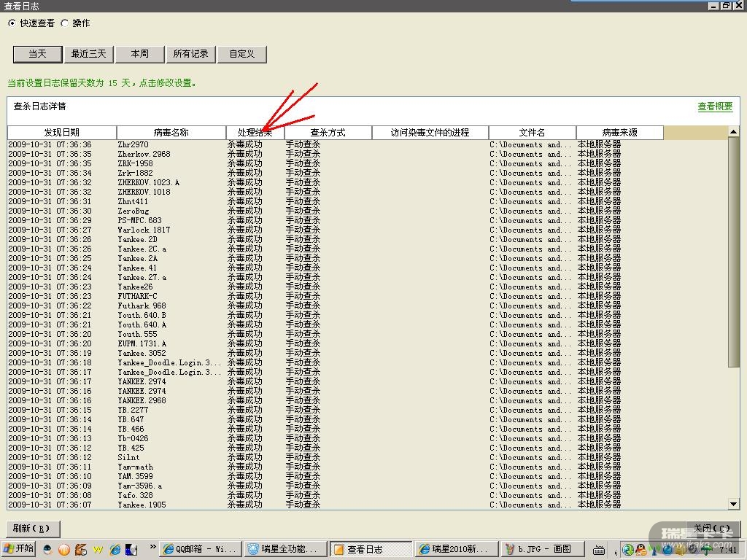Switch to the QQ邮箱 taskbar window
Image resolution: width=747 pixels, height=560 pixels.
click(x=200, y=549)
